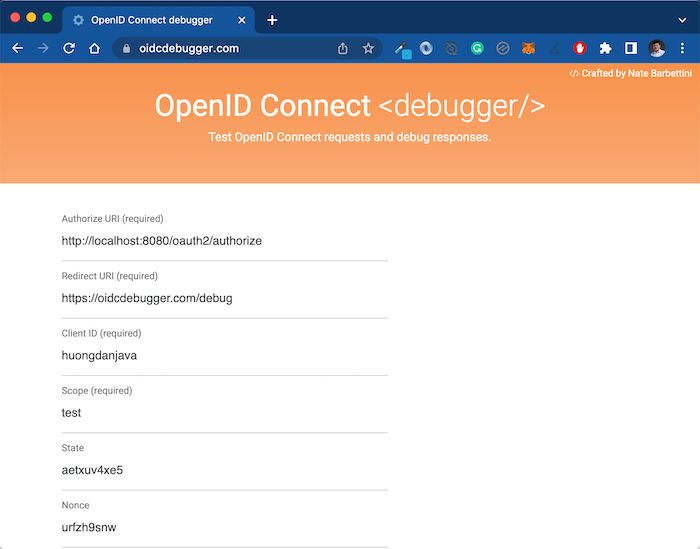700x549 pixels.
Task: Click the hammer tool extension icon
Action: coord(403,50)
